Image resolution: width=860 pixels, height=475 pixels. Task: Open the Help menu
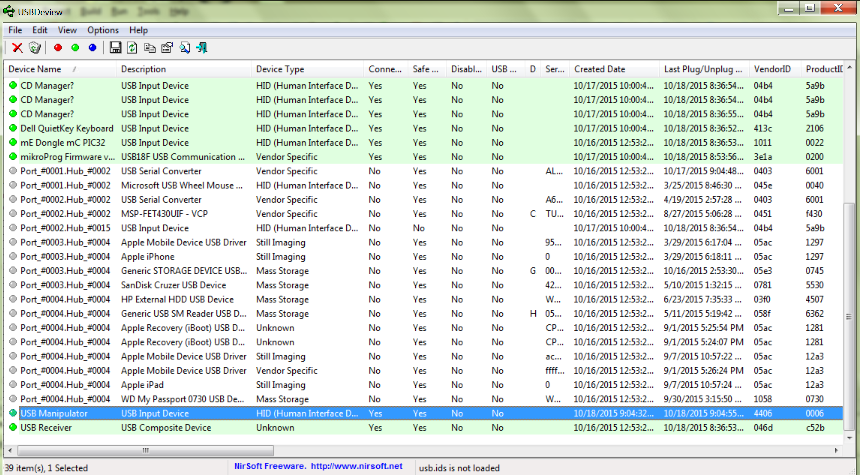(x=139, y=30)
